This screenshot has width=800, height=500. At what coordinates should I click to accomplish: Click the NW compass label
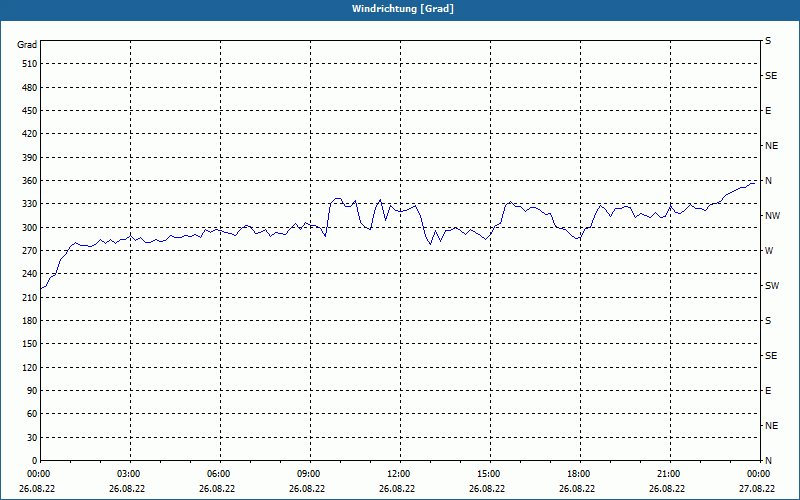pyautogui.click(x=772, y=216)
